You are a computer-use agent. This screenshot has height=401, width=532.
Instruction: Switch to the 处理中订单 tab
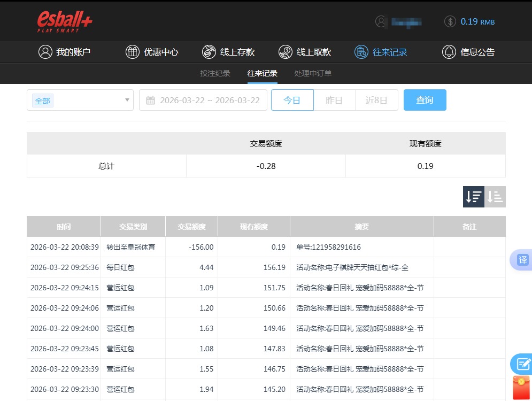pos(312,73)
